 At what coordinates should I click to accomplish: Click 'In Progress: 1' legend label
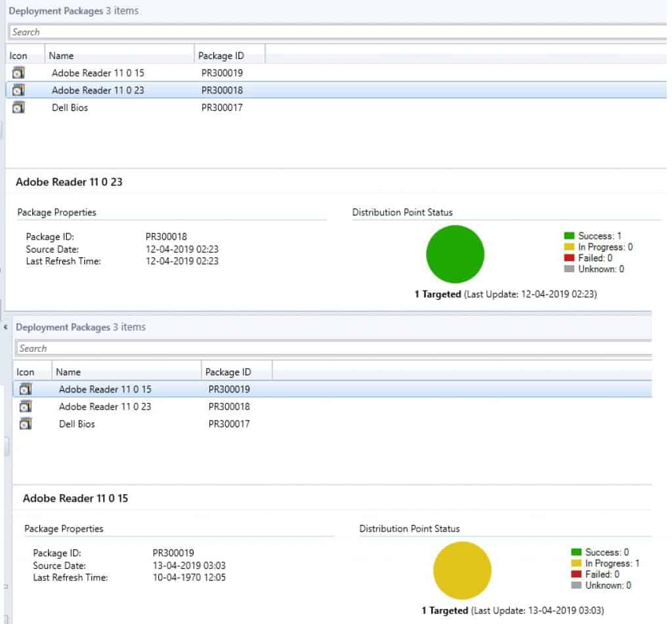point(612,563)
